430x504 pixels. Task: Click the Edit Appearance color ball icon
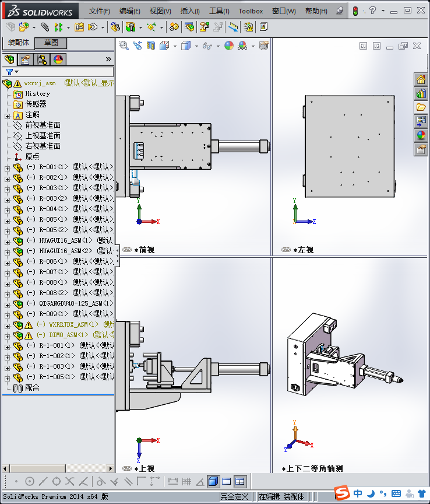229,45
